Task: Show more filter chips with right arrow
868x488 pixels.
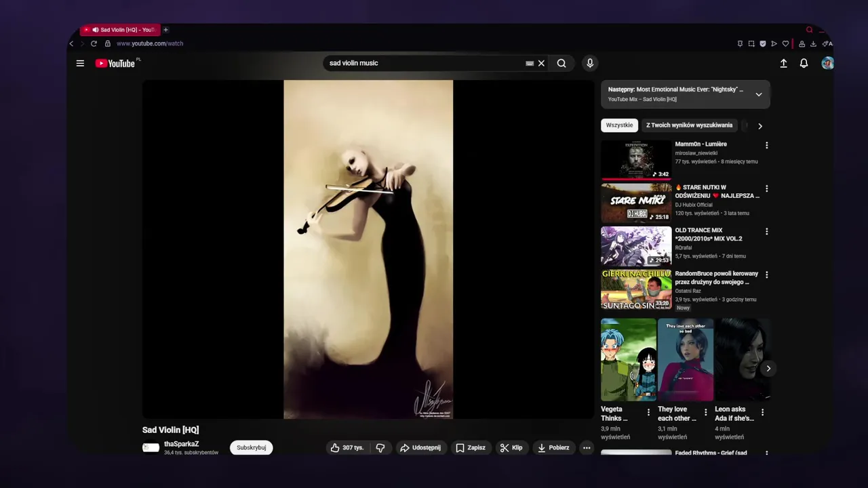Action: click(x=759, y=125)
